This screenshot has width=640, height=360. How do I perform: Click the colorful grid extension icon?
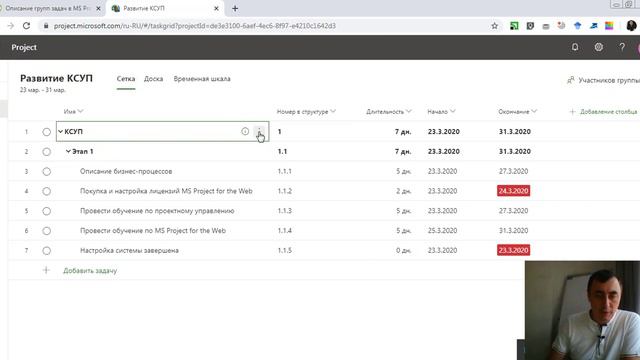pyautogui.click(x=609, y=26)
